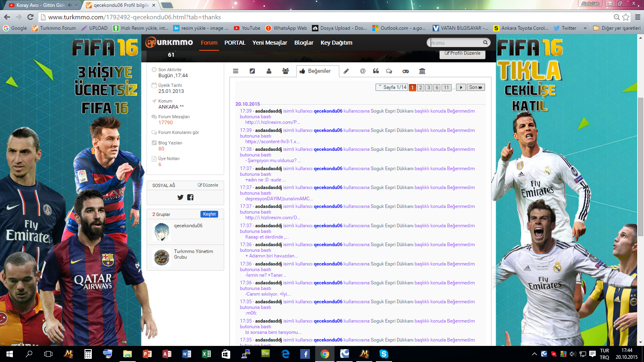The image size is (644, 362).
Task: Open the Sayfa 1/14 page dropdown
Action: click(x=392, y=87)
